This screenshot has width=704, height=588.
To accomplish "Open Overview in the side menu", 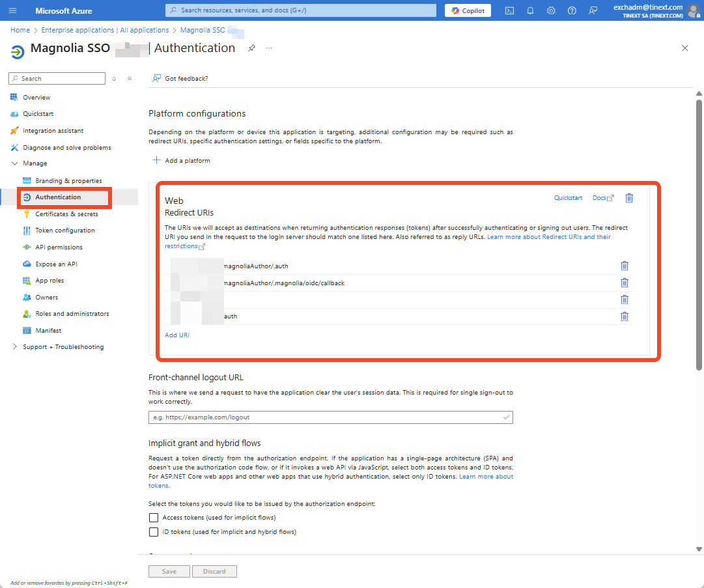I will point(36,98).
